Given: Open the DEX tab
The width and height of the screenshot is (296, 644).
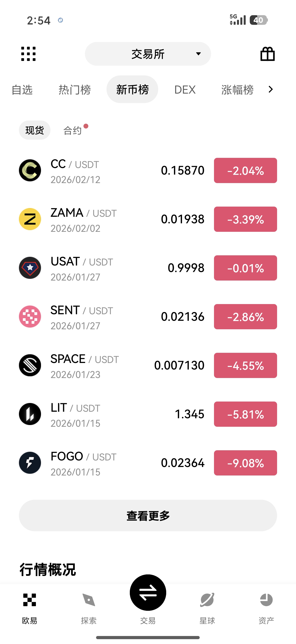Looking at the screenshot, I should pos(185,89).
